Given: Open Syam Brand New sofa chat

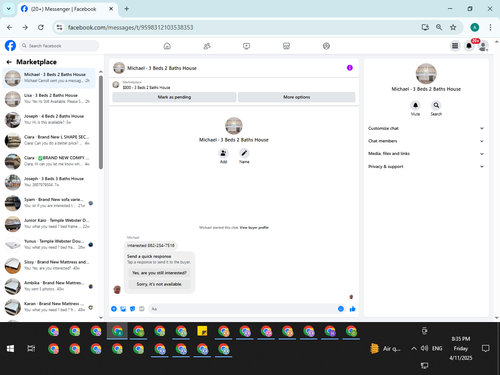Looking at the screenshot, I should (49, 203).
